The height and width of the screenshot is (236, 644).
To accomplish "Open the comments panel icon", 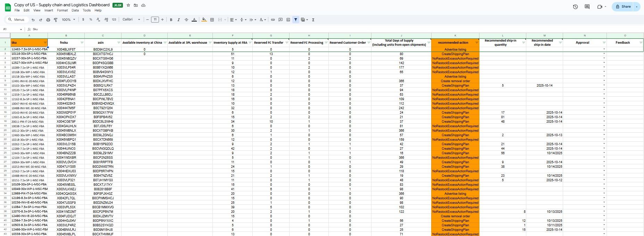I will click(587, 7).
